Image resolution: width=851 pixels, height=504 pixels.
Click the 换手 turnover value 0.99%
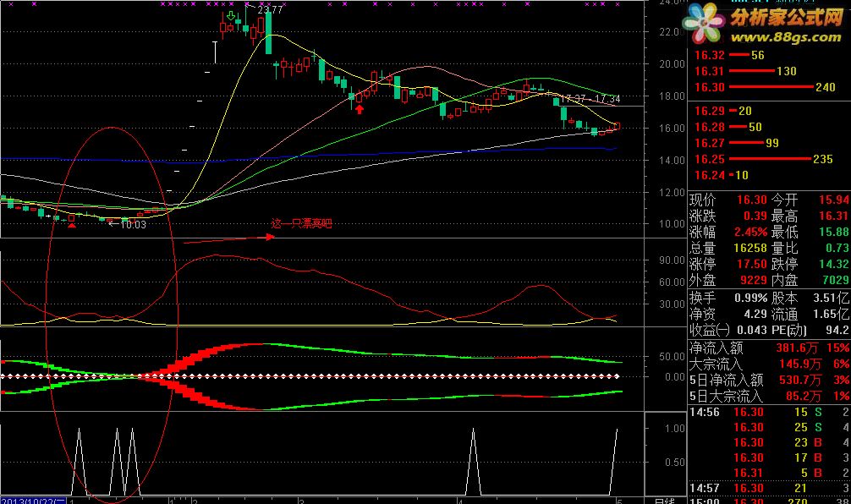pos(750,298)
